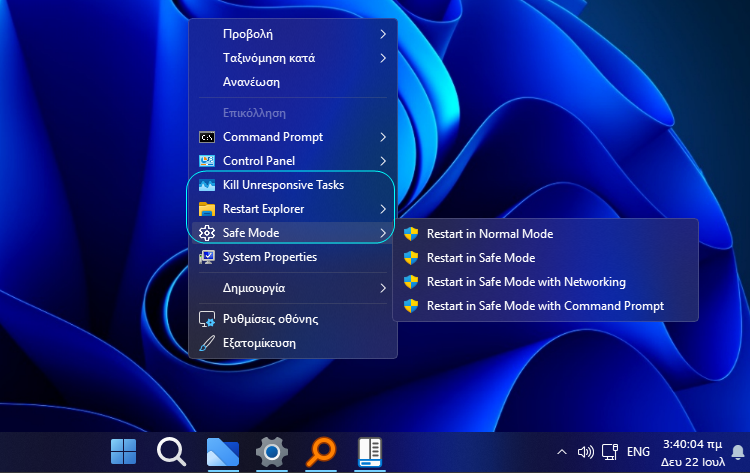Screen dimensions: 750x473
Task: Select Δημιουργία menu entry
Action: point(293,288)
